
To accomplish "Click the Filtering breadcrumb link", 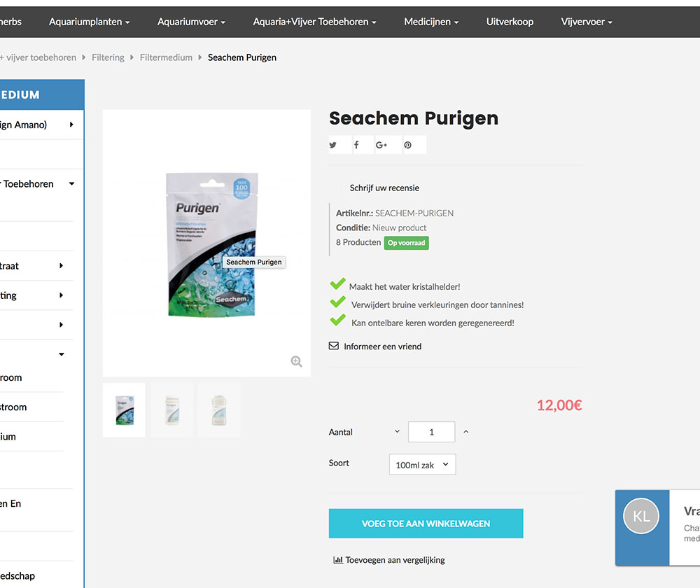I will point(108,57).
